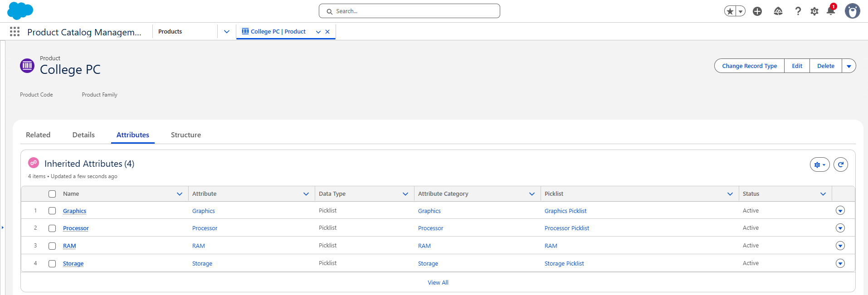Expand more actions next to Delete
The height and width of the screenshot is (295, 868).
tap(848, 66)
